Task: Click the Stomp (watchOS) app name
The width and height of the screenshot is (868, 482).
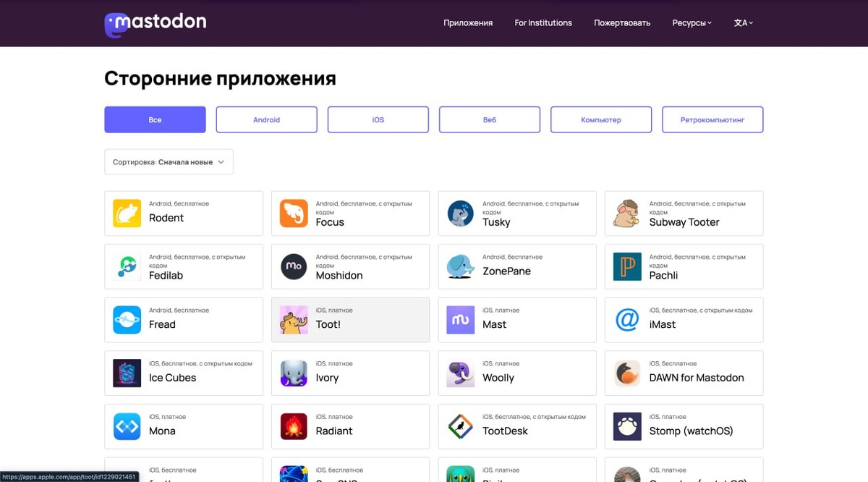Action: click(x=691, y=431)
